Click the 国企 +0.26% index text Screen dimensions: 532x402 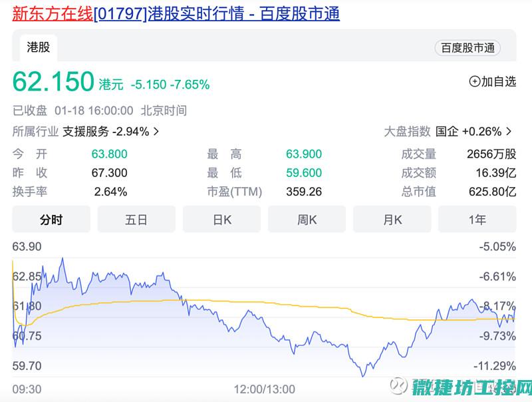469,131
